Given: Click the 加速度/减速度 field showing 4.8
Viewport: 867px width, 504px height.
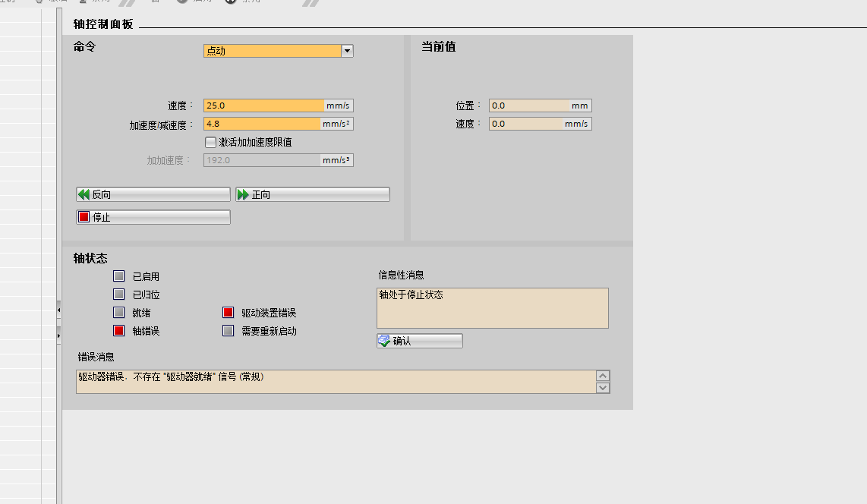Looking at the screenshot, I should (x=262, y=124).
